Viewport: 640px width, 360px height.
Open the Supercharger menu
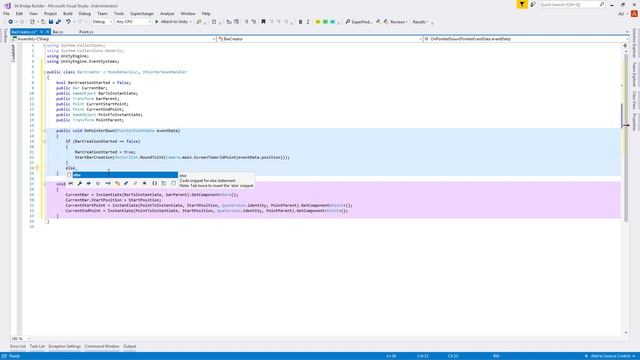142,13
